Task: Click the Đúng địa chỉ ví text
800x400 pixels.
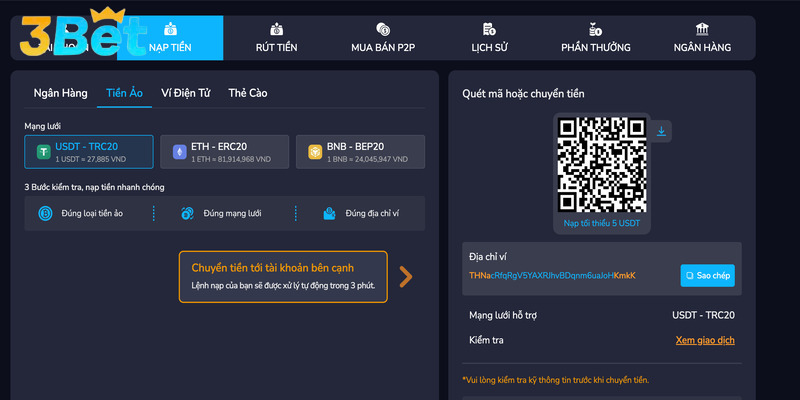Action: (x=372, y=214)
